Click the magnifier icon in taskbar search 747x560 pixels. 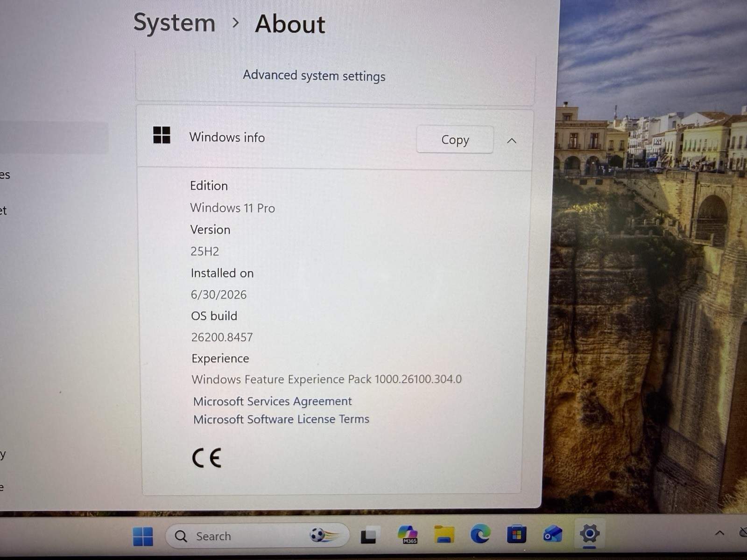[x=181, y=536]
